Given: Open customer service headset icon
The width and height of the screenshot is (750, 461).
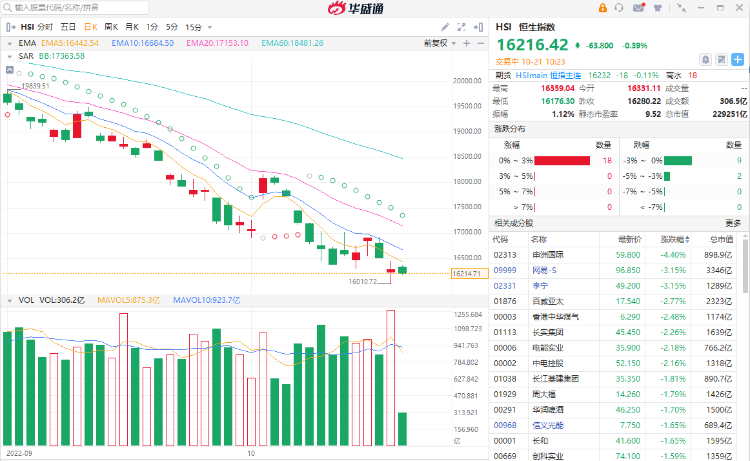Looking at the screenshot, I should (619, 8).
